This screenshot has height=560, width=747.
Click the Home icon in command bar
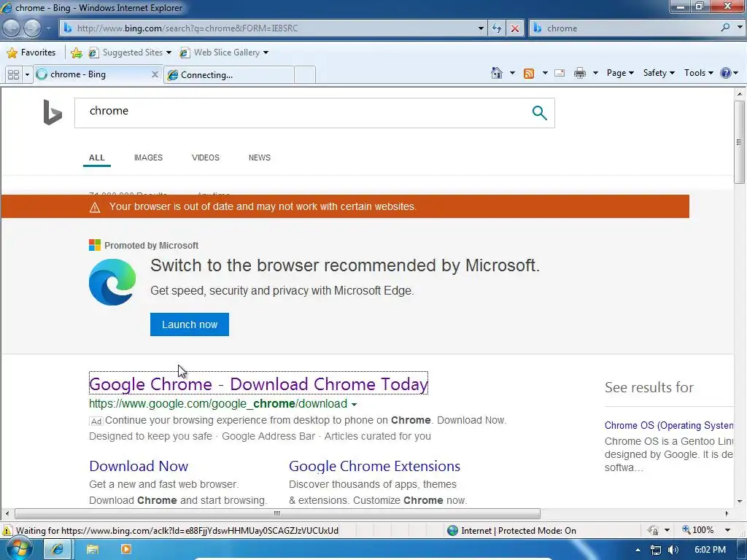(x=496, y=73)
